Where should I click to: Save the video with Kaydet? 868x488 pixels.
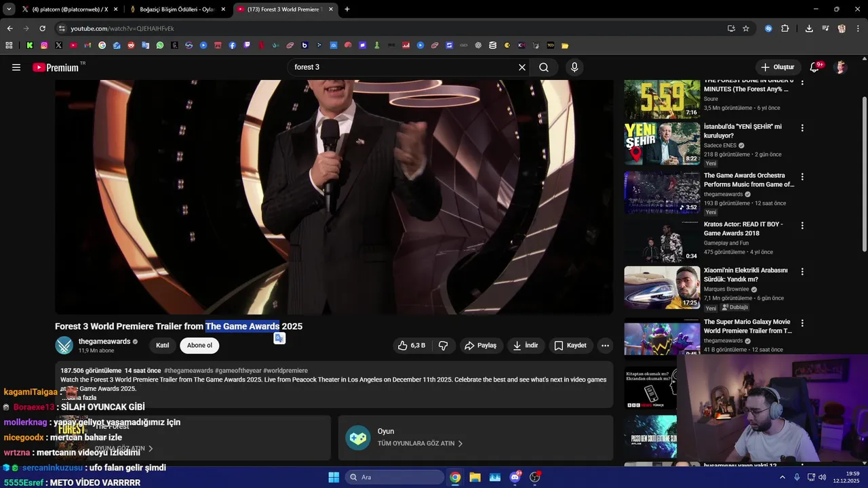tap(570, 346)
